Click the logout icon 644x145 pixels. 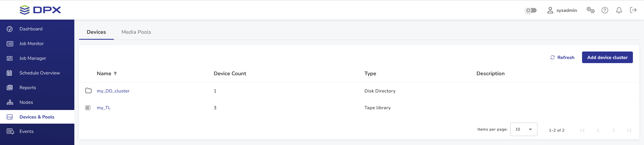point(633,10)
